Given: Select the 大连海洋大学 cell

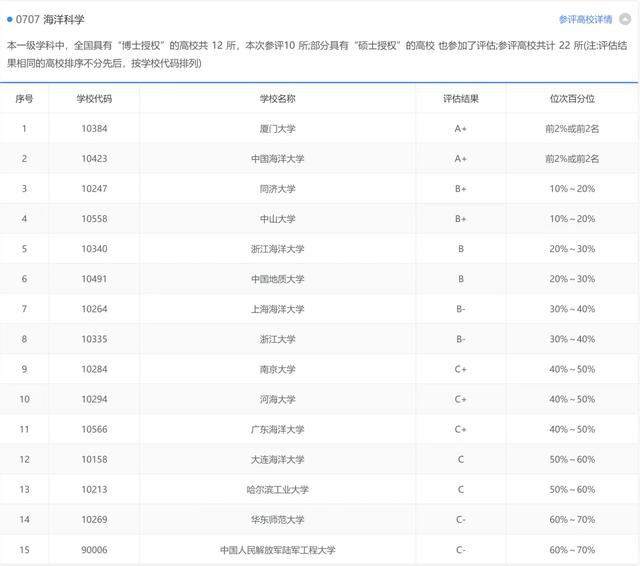Looking at the screenshot, I should (278, 459).
